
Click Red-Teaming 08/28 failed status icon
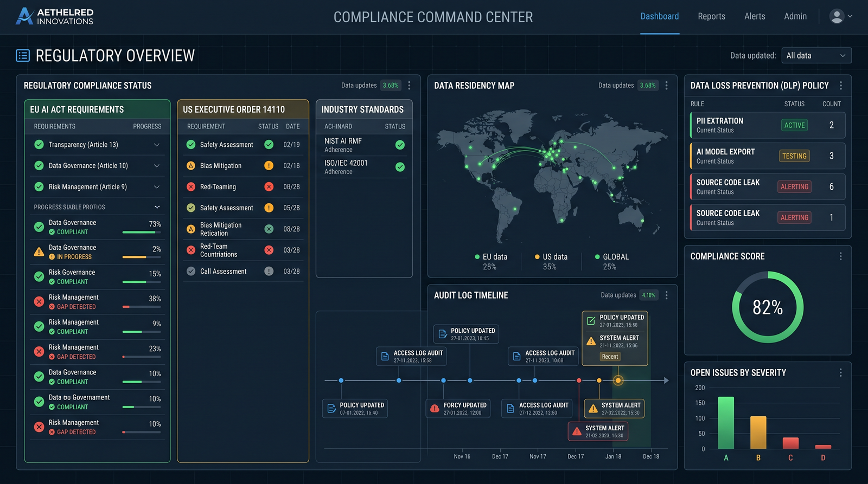tap(269, 187)
